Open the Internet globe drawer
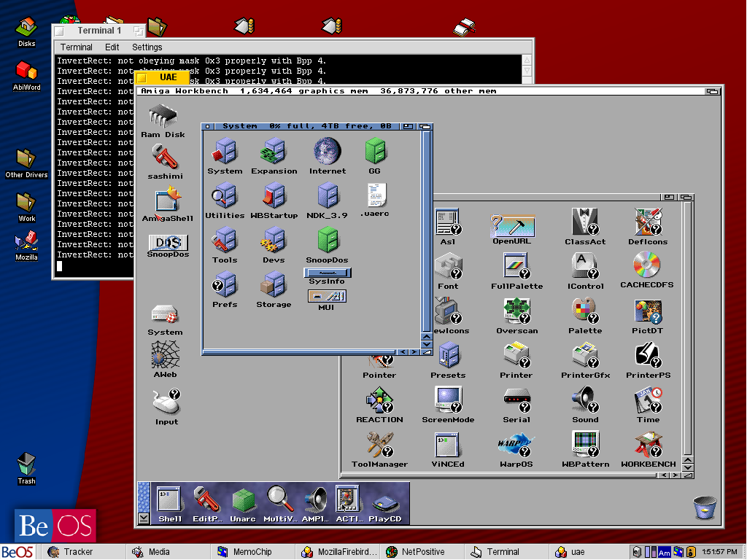The height and width of the screenshot is (560, 747). click(328, 151)
